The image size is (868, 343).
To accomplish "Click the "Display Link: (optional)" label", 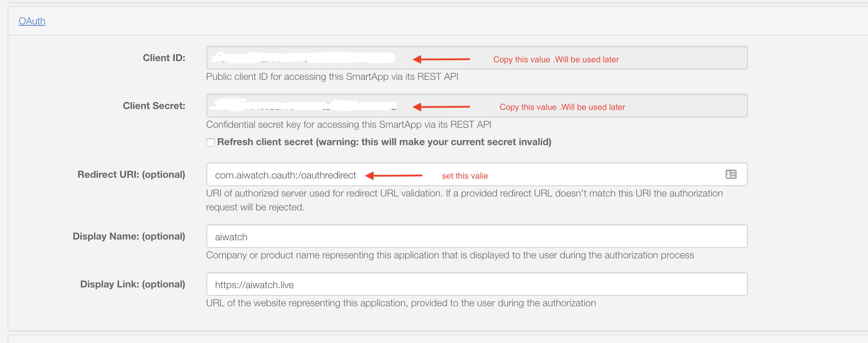I will pos(133,284).
